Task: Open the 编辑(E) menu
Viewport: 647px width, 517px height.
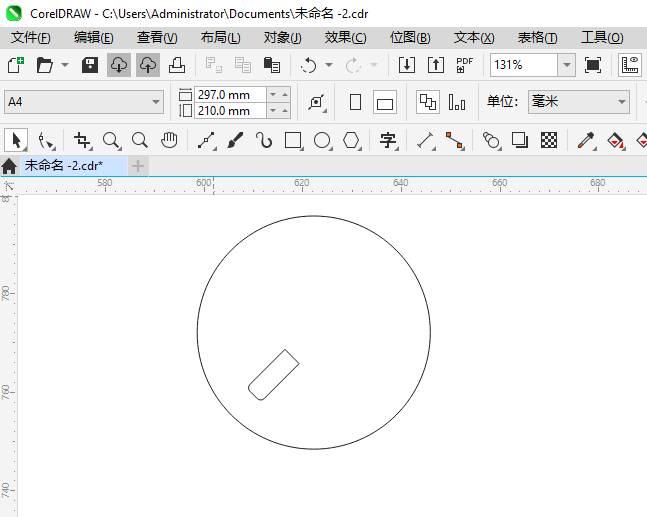Action: coord(94,38)
